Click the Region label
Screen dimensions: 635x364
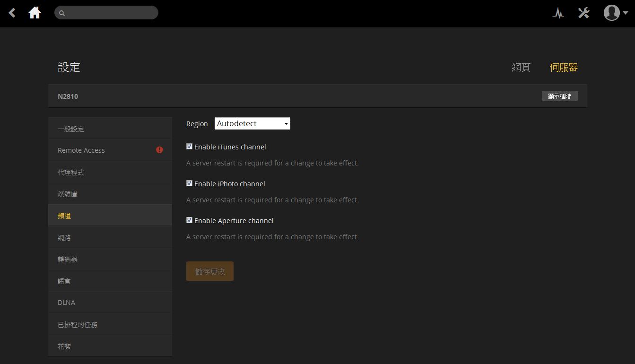pyautogui.click(x=197, y=124)
